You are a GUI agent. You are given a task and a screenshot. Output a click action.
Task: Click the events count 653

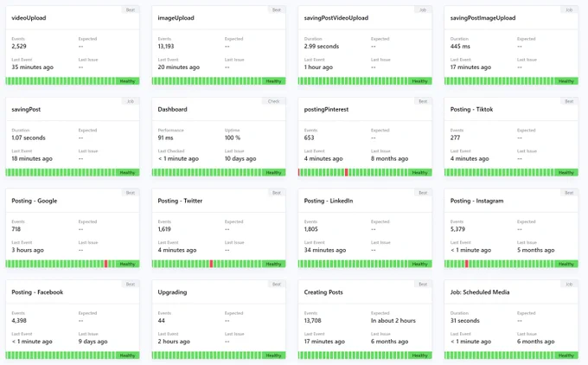(309, 138)
